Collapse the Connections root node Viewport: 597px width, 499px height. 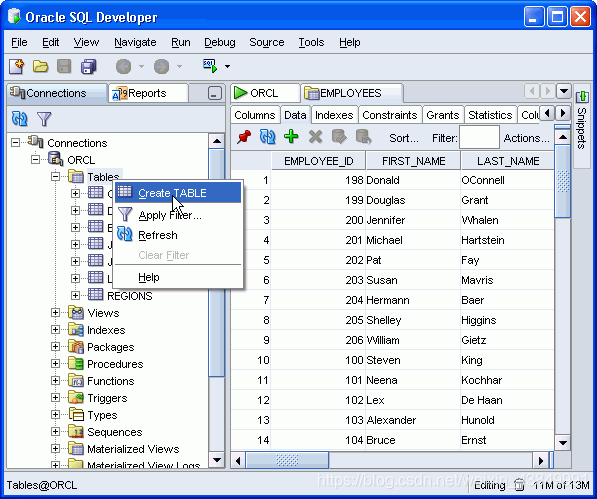click(15, 143)
